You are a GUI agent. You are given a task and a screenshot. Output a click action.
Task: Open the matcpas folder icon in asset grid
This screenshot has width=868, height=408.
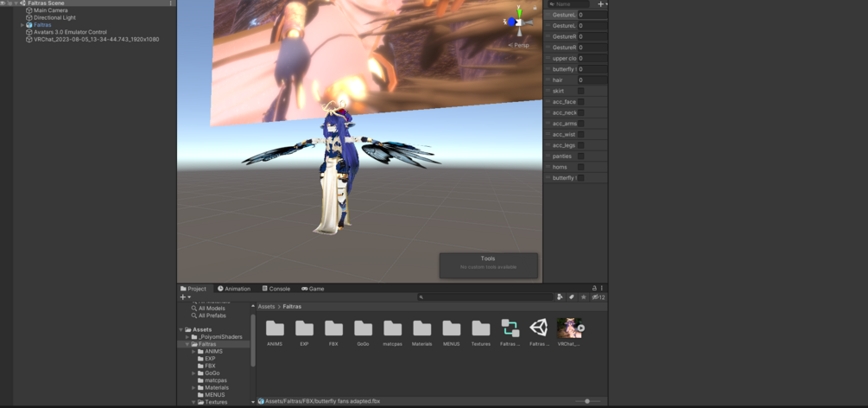point(392,328)
